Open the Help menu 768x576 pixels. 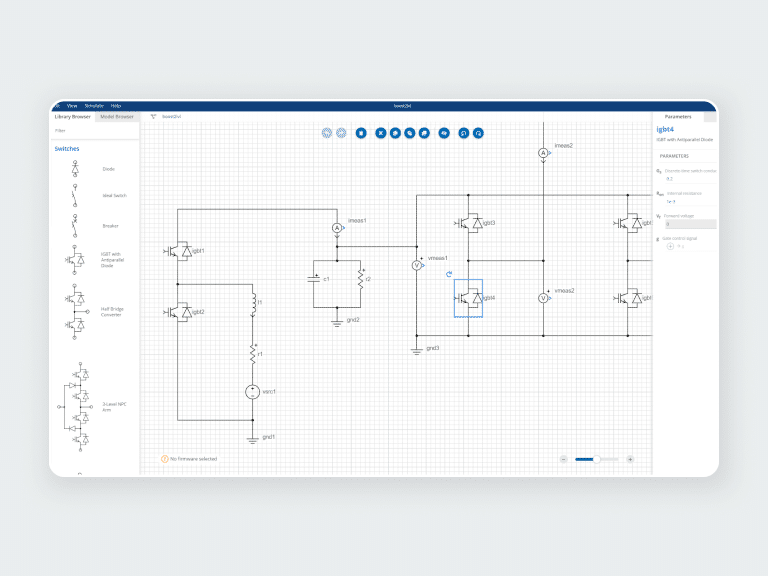click(116, 106)
